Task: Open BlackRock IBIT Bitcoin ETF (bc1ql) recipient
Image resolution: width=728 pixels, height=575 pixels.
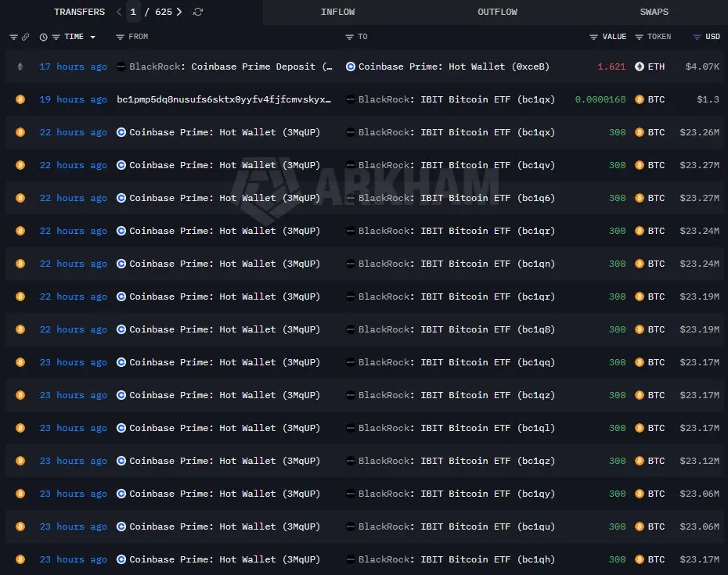Action: 456,428
